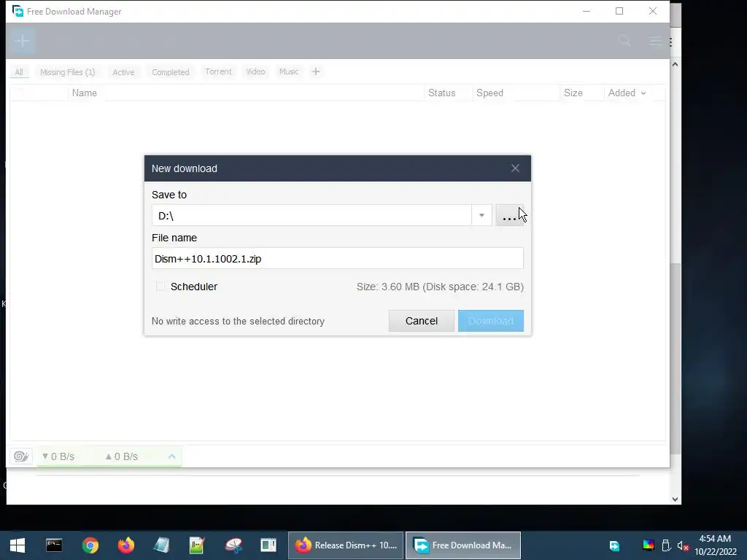Expand the speed panel up chevron

(x=171, y=456)
